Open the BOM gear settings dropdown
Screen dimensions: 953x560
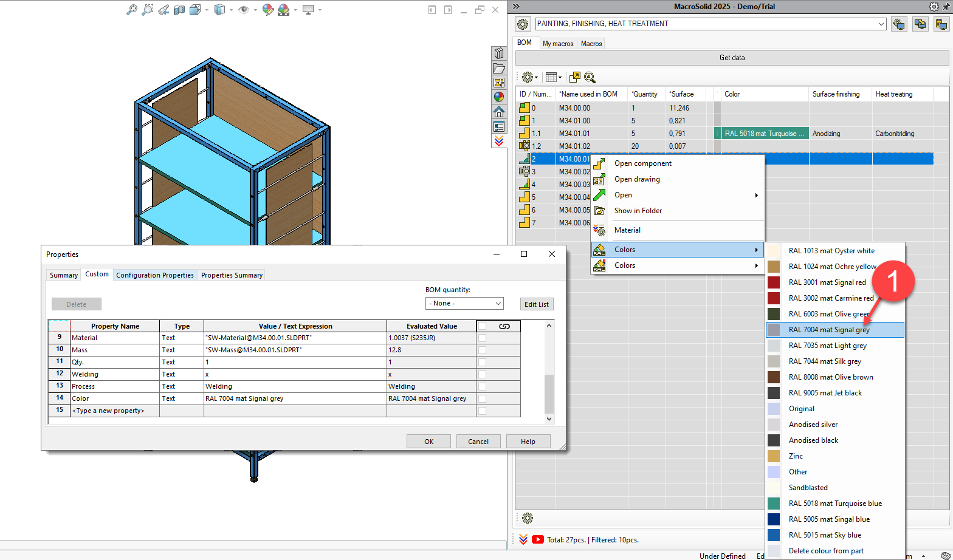[x=530, y=77]
